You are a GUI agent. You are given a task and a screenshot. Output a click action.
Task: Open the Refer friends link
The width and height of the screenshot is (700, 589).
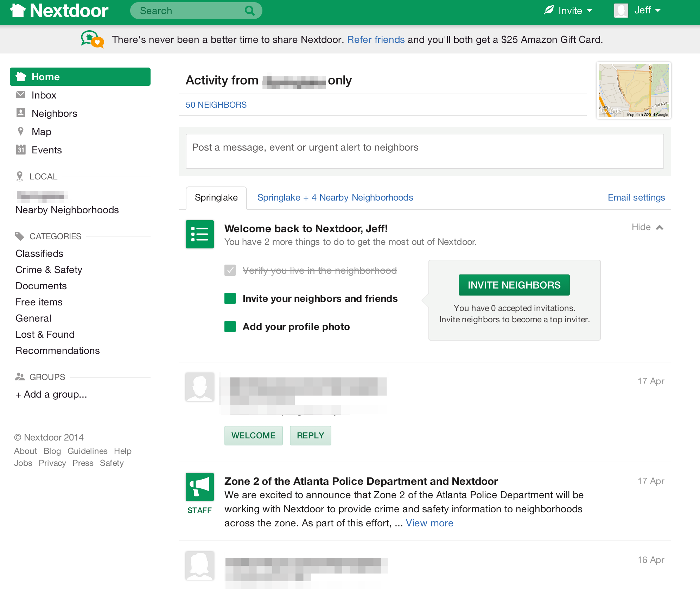376,39
